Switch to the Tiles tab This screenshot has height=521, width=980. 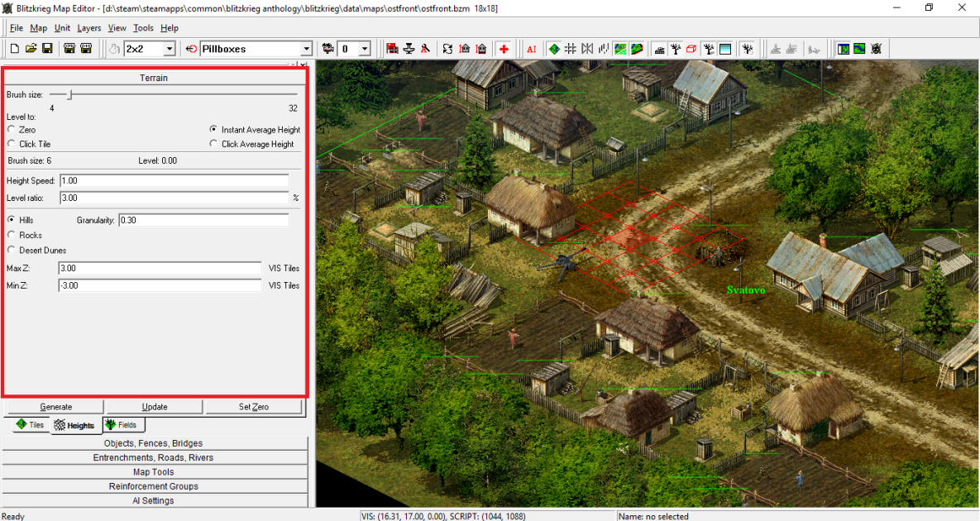click(31, 425)
